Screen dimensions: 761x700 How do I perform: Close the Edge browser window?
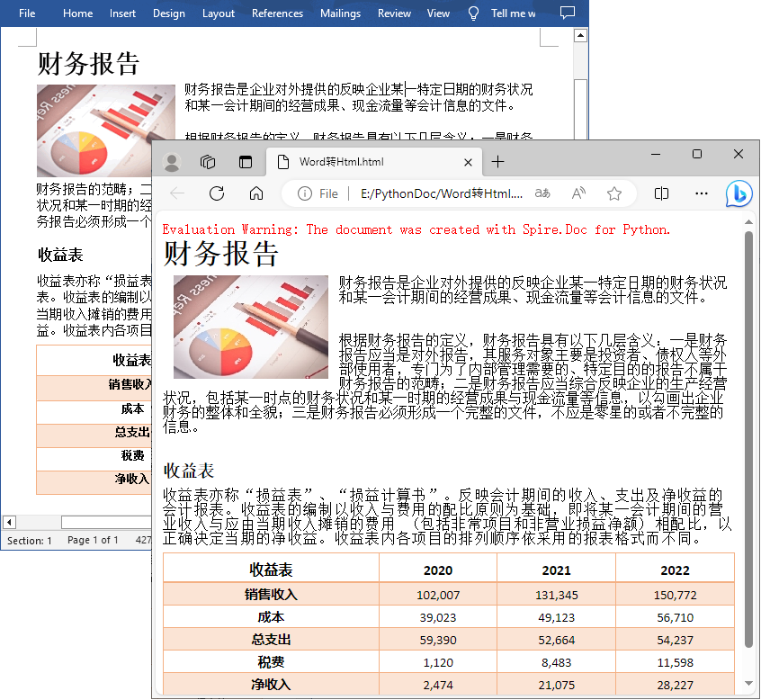[x=739, y=154]
